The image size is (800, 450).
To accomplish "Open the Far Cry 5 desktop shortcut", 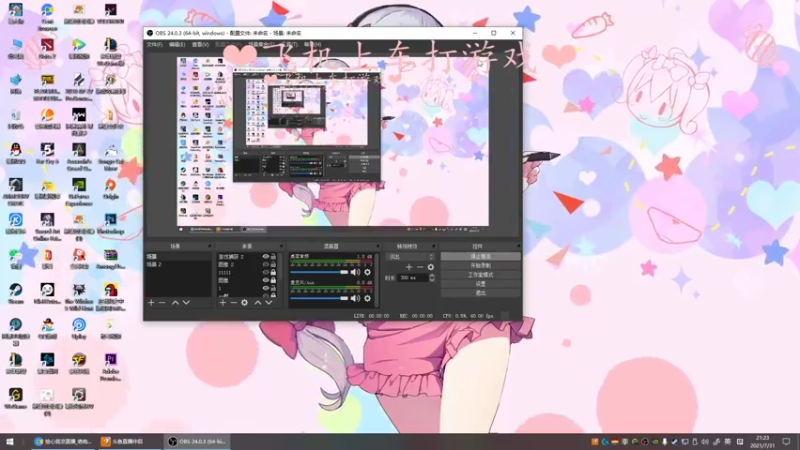I will [x=47, y=153].
